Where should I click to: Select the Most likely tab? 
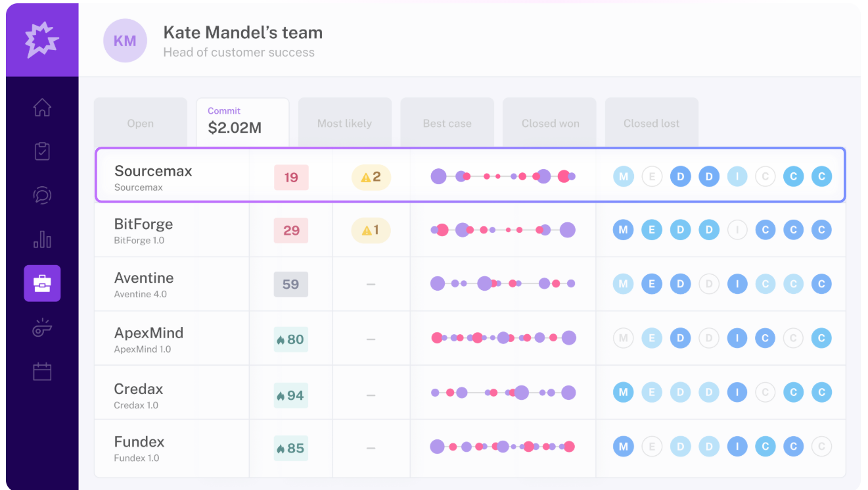click(x=344, y=123)
